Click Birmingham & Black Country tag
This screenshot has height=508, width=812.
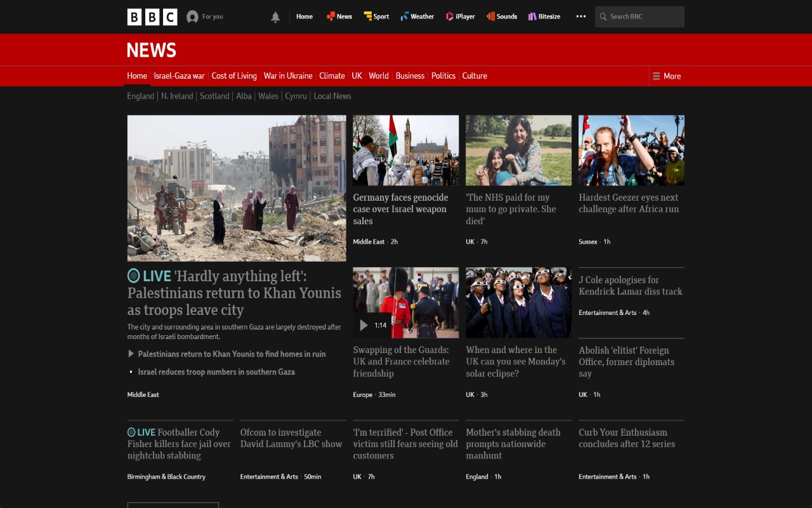[x=166, y=477]
